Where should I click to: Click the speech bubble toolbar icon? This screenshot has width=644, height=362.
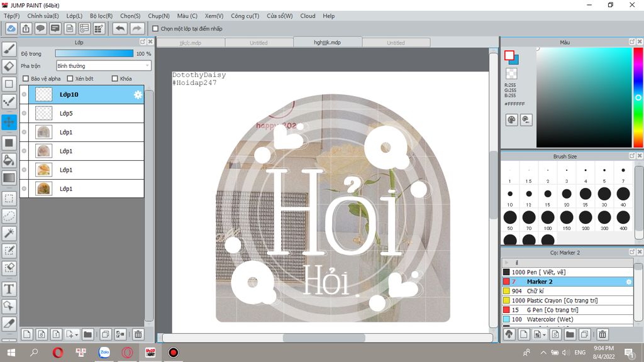coord(40,29)
